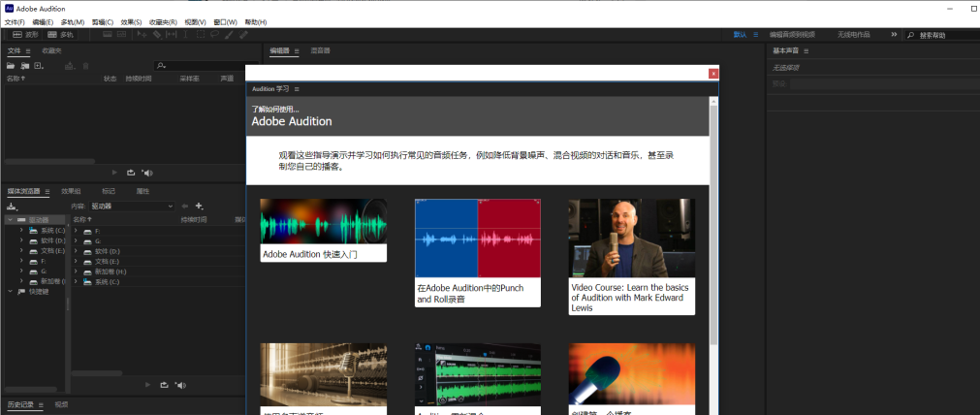Select the Razor tool in toolbar

click(157, 34)
